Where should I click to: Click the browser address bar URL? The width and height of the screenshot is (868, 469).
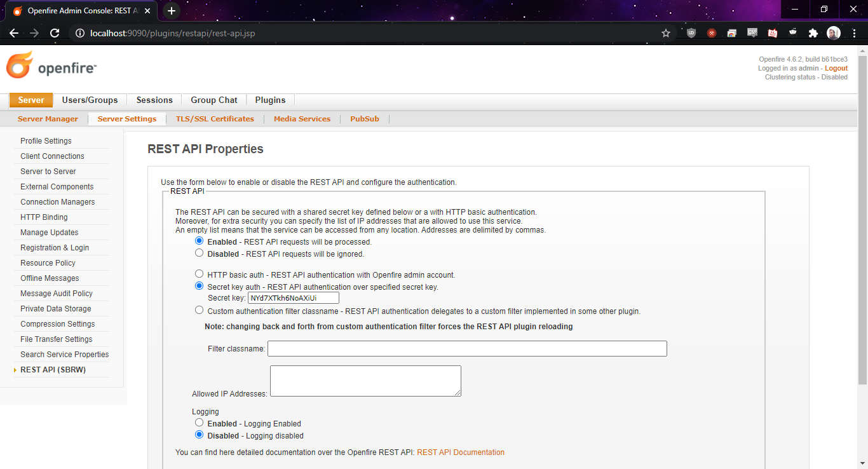(x=173, y=33)
